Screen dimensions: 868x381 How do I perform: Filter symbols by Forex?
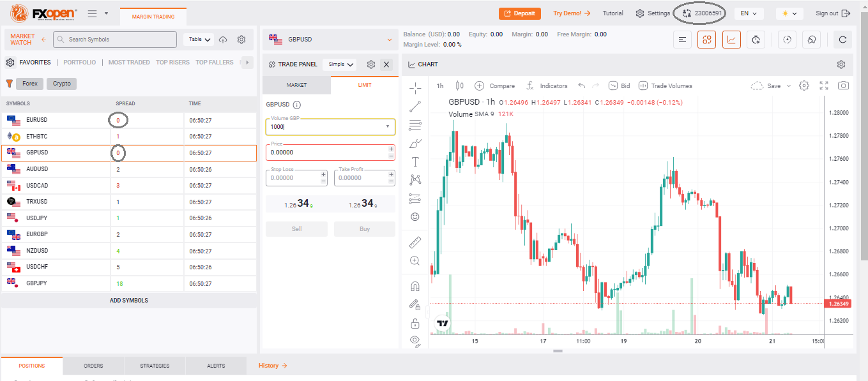tap(30, 84)
